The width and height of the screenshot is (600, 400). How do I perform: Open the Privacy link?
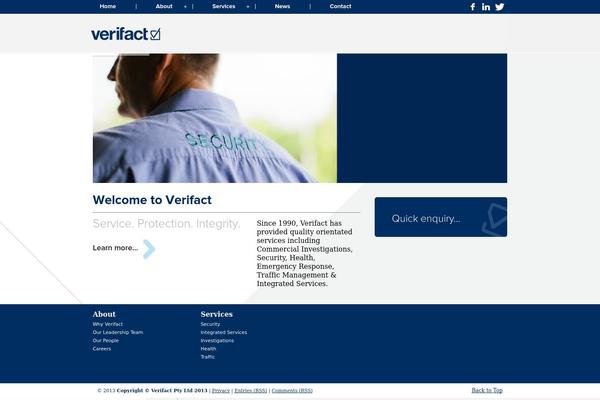pos(221,390)
